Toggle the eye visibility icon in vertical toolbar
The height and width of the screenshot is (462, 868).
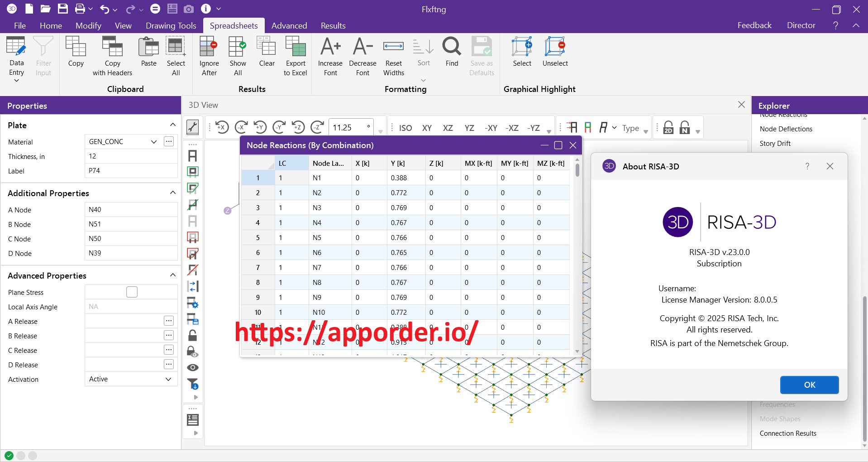coord(193,367)
